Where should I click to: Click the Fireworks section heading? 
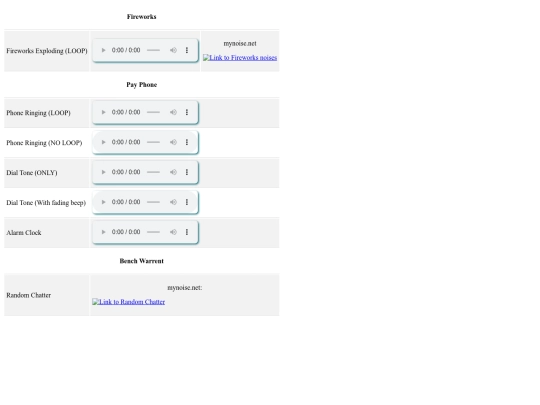tap(142, 17)
